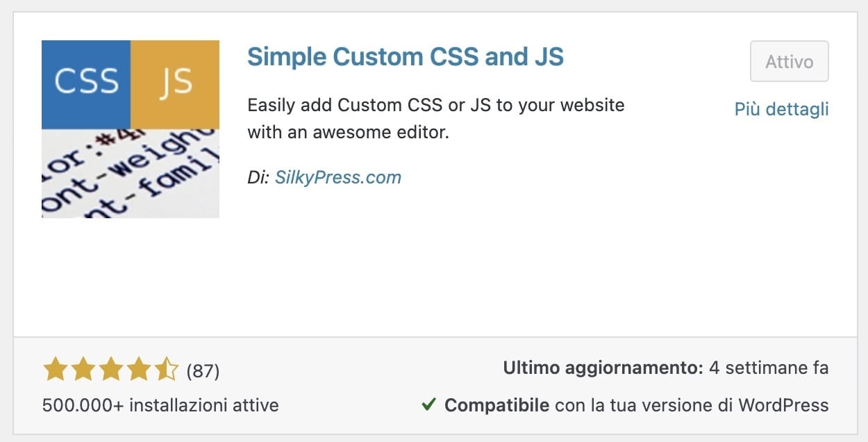Click the CSS and JS plugin icon
This screenshot has height=442, width=868.
[x=130, y=129]
